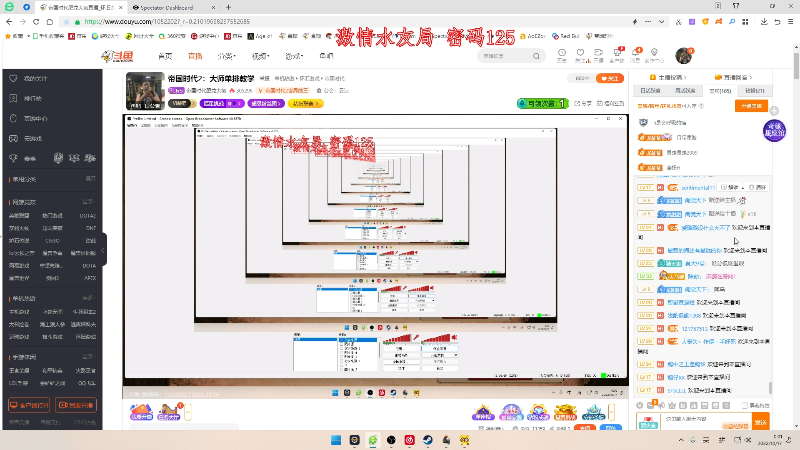Viewport: 800px width, 450px height.
Task: Select DOTA2 in sidebar categories
Action: pyautogui.click(x=88, y=216)
